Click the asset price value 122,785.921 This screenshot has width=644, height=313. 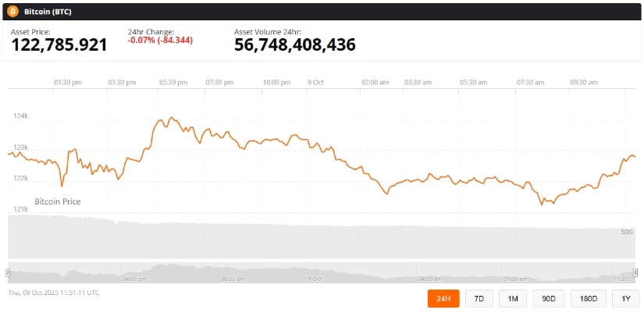tap(59, 45)
